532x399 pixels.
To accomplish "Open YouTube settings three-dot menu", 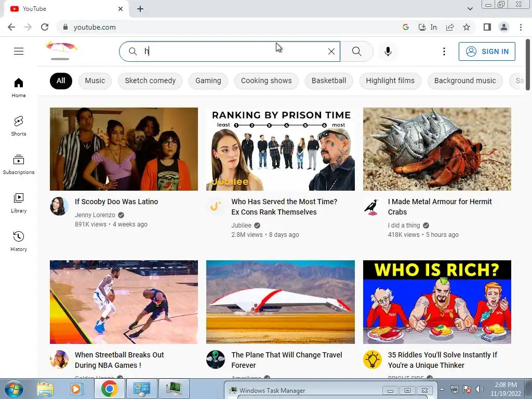I will coord(444,51).
